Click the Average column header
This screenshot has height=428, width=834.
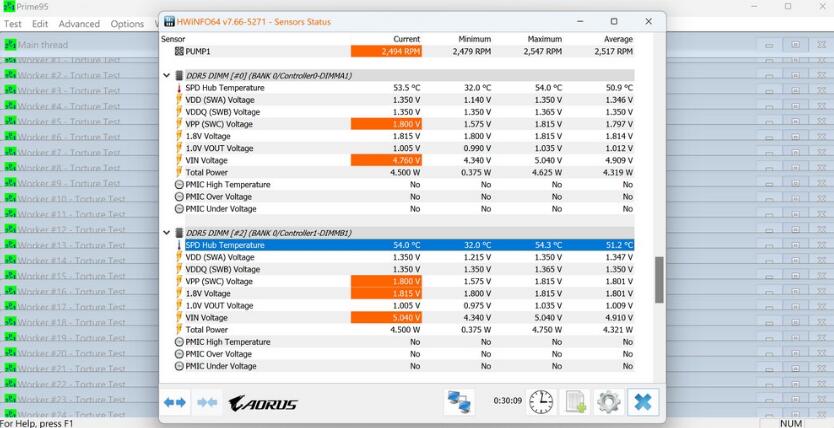(615, 39)
